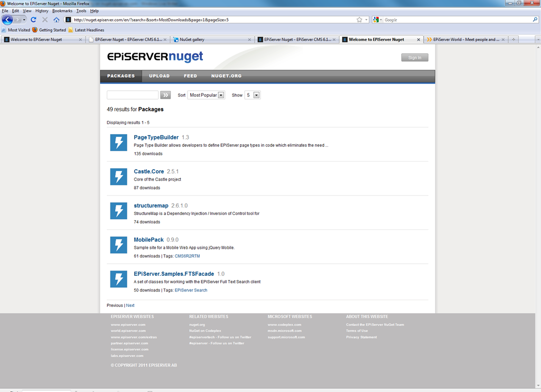
Task: Switch to the NuGet gallery tab
Action: (211, 40)
